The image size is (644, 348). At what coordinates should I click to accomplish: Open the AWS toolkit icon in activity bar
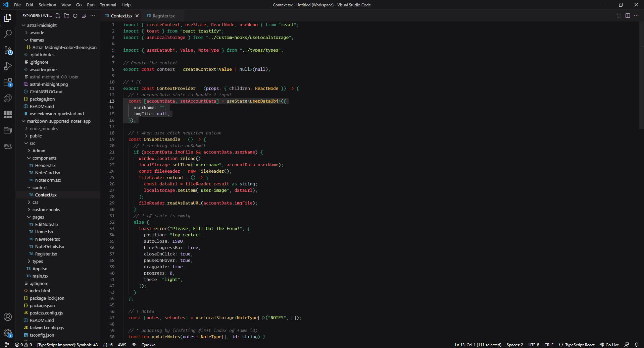pyautogui.click(x=8, y=146)
